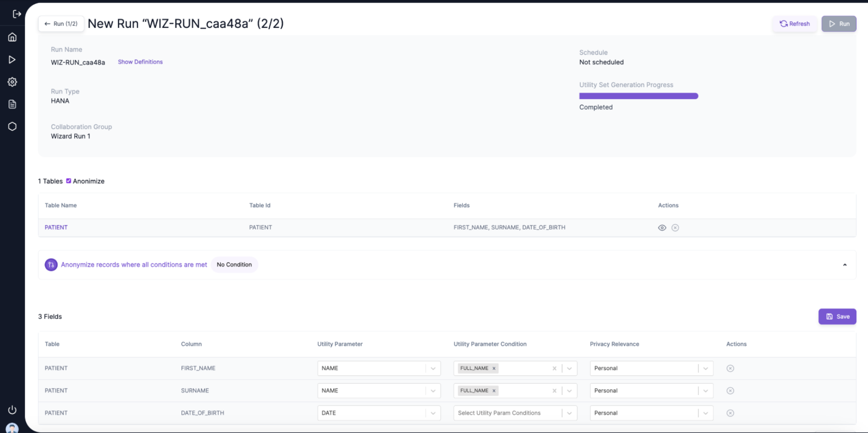Delete the DATE_OF_BIRTH field row
Screen dimensions: 868x433
point(730,413)
